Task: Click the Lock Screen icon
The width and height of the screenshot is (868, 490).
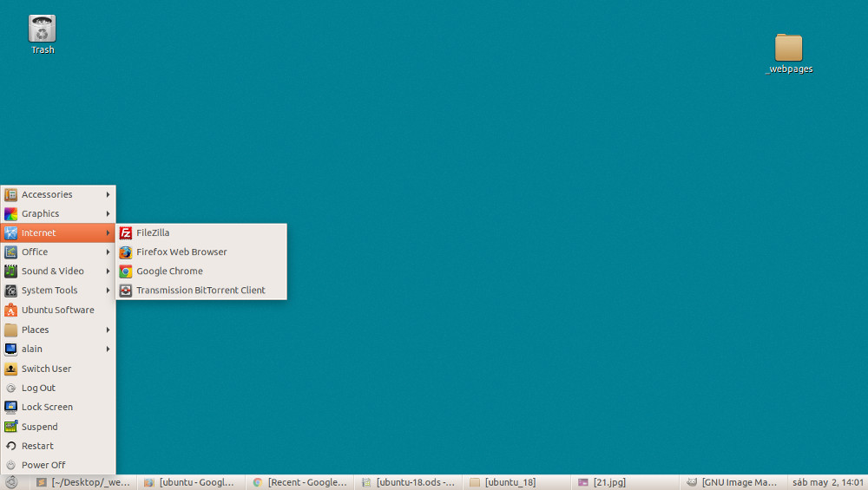Action: [x=10, y=407]
